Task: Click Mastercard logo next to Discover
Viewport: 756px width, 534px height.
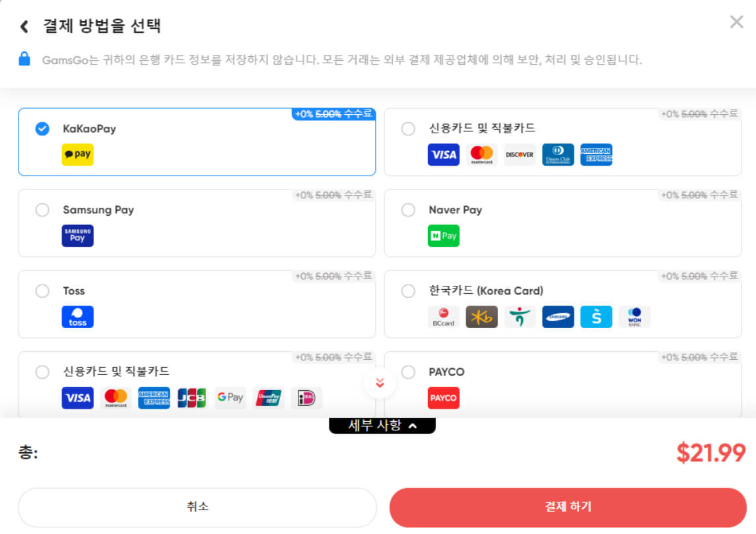Action: (481, 154)
